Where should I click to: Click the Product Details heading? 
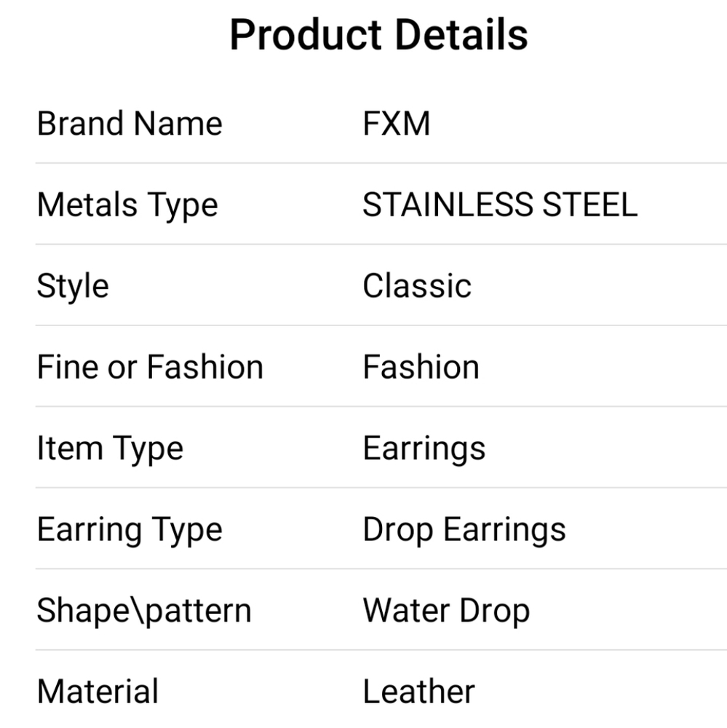[379, 35]
